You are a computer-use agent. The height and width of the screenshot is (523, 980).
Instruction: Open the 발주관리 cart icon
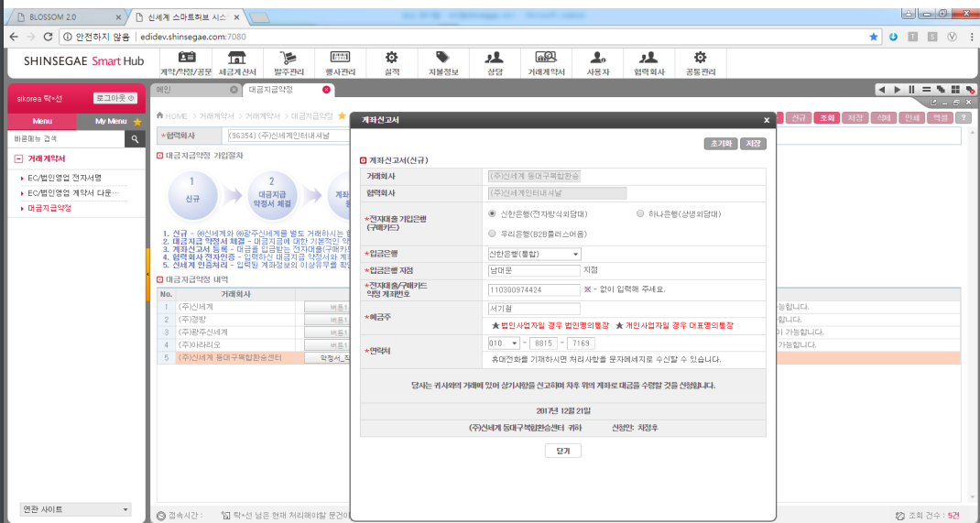[289, 58]
